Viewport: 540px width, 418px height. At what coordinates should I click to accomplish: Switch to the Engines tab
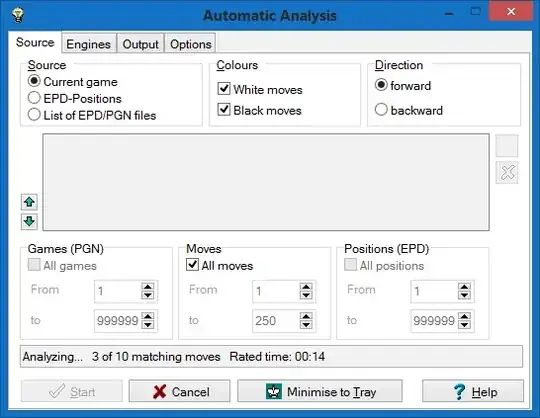(x=89, y=44)
